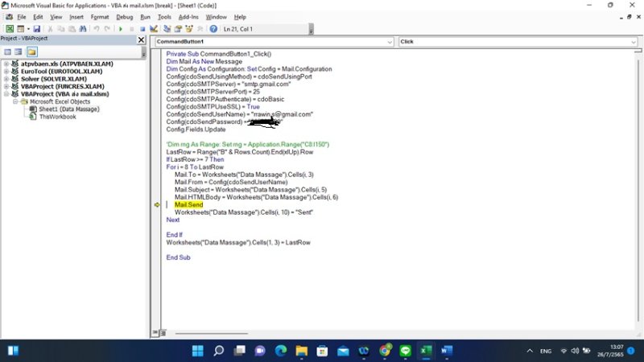644x362 pixels.
Task: Click the View Microsoft Excel toolbar icon
Action: 10,29
